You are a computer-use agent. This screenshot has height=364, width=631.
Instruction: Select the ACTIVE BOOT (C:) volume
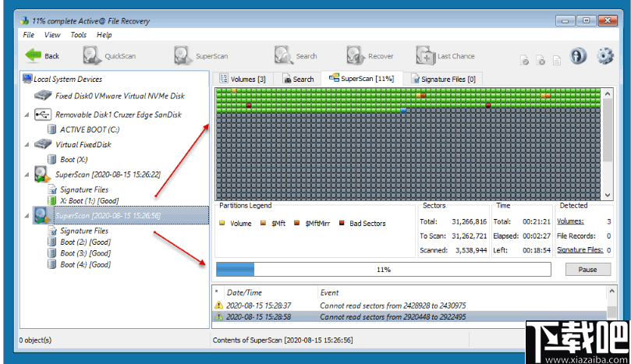(x=90, y=129)
